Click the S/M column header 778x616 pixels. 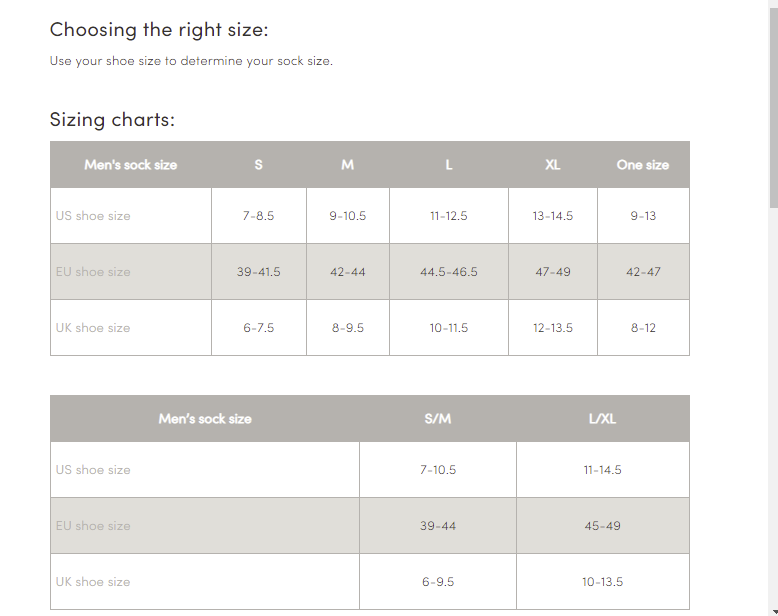pyautogui.click(x=438, y=419)
